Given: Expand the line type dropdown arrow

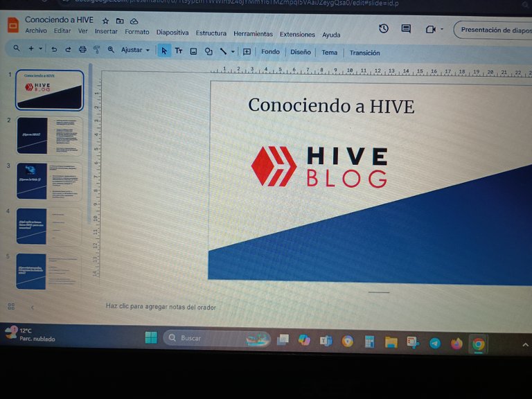Looking at the screenshot, I should pyautogui.click(x=233, y=52).
